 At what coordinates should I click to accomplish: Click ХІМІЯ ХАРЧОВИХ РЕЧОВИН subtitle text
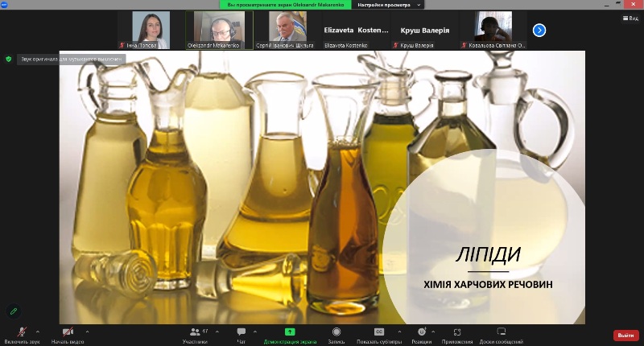pos(488,284)
